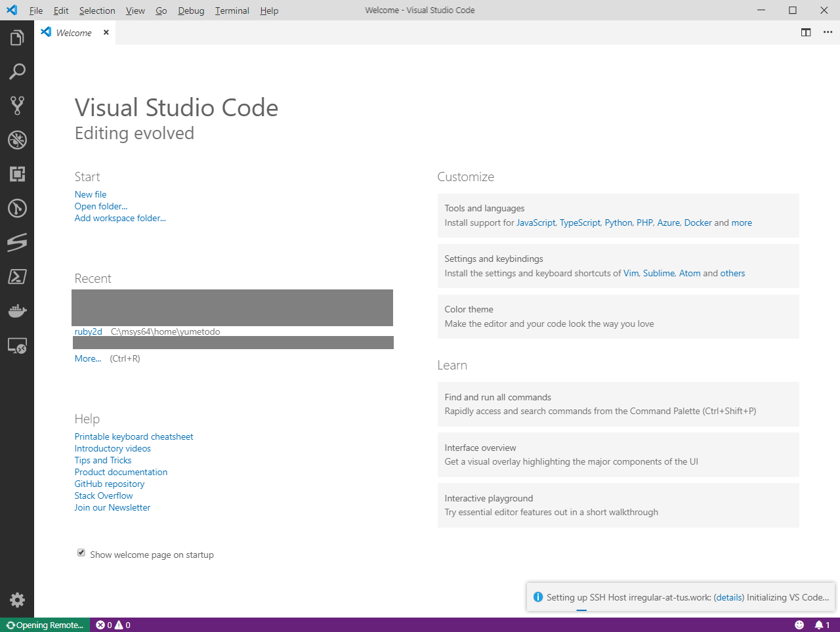Split the editor with split icon
The image size is (840, 632).
pos(806,32)
